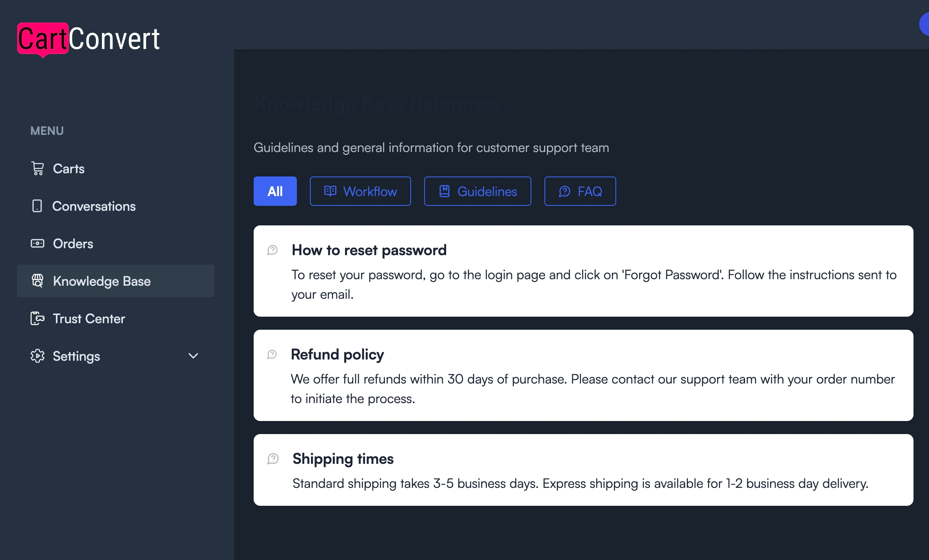Open the Refund policy article card
The image size is (929, 560).
[584, 375]
